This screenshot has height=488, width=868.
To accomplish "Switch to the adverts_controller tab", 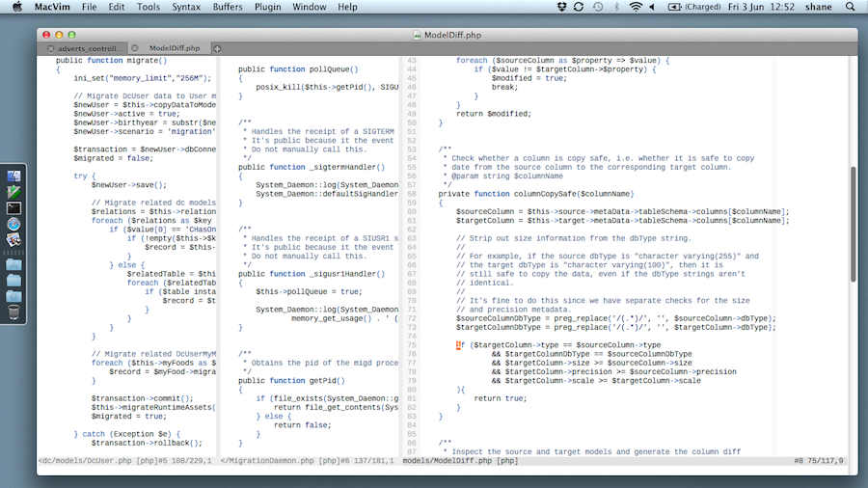I will [89, 48].
